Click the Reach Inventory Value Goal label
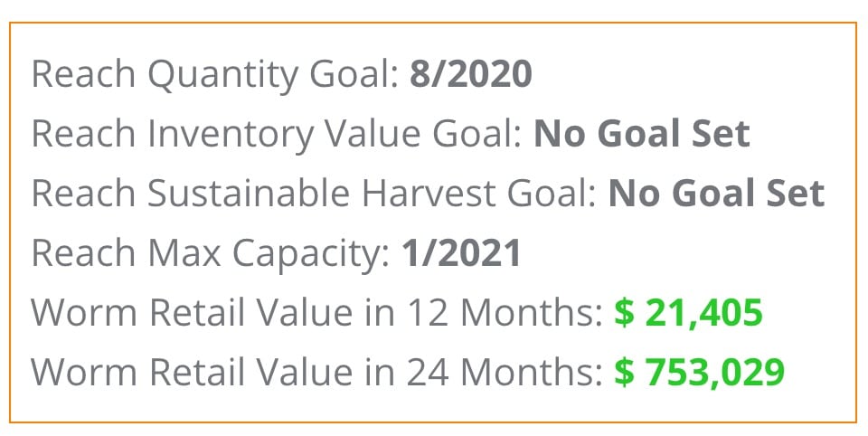This screenshot has width=868, height=436. tap(277, 134)
